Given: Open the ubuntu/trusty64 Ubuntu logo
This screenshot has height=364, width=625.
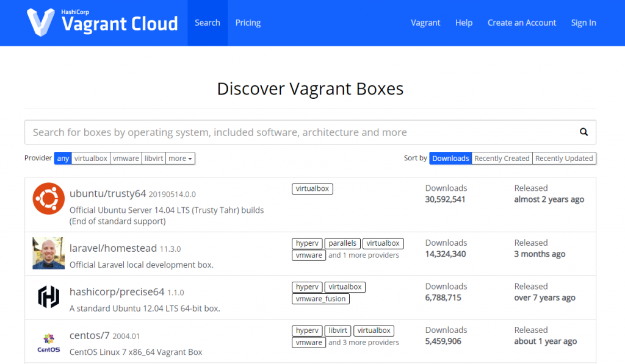Looking at the screenshot, I should coord(49,198).
